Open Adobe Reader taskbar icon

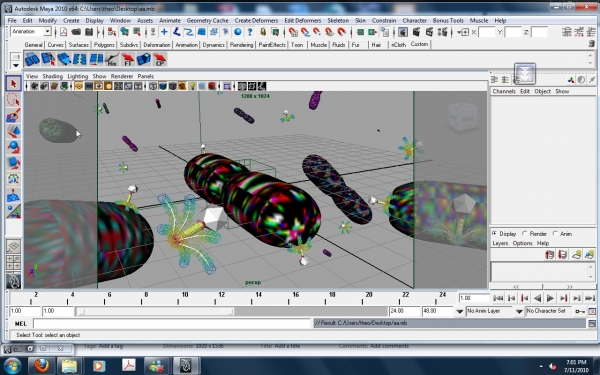[x=129, y=365]
